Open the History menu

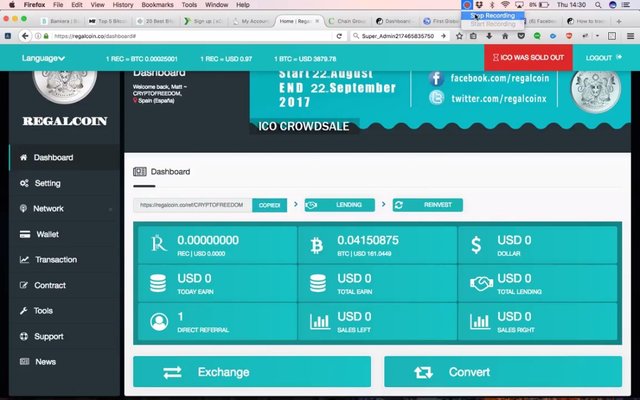(123, 5)
